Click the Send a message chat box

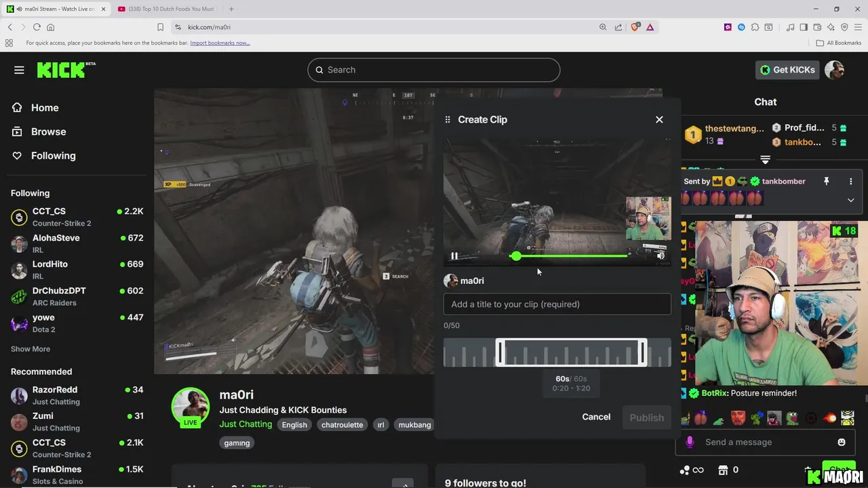pos(766,442)
